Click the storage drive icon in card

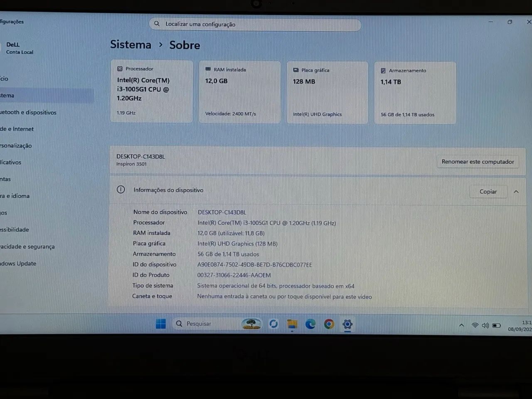tap(383, 71)
